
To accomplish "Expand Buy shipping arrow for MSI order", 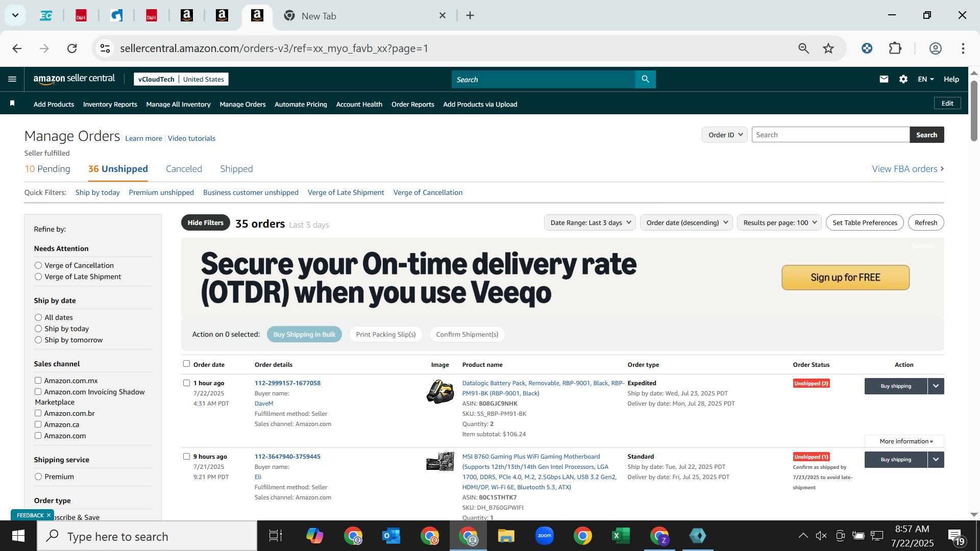I will click(936, 460).
